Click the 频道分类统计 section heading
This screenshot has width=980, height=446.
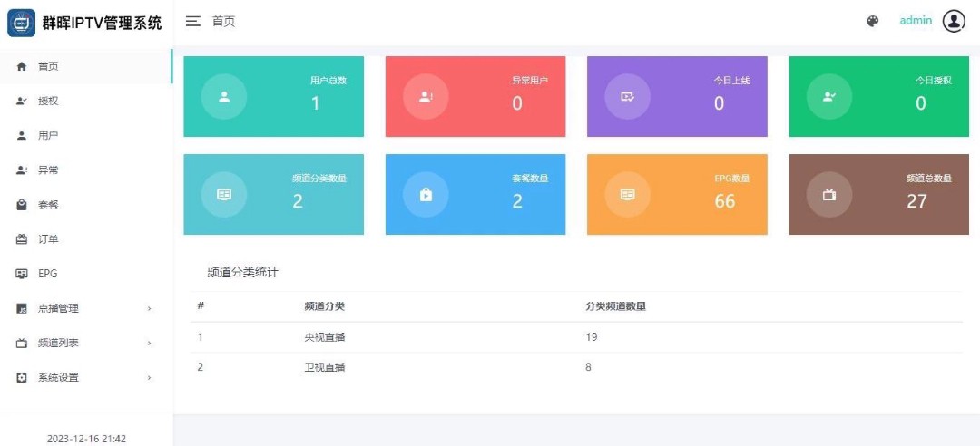pos(242,273)
